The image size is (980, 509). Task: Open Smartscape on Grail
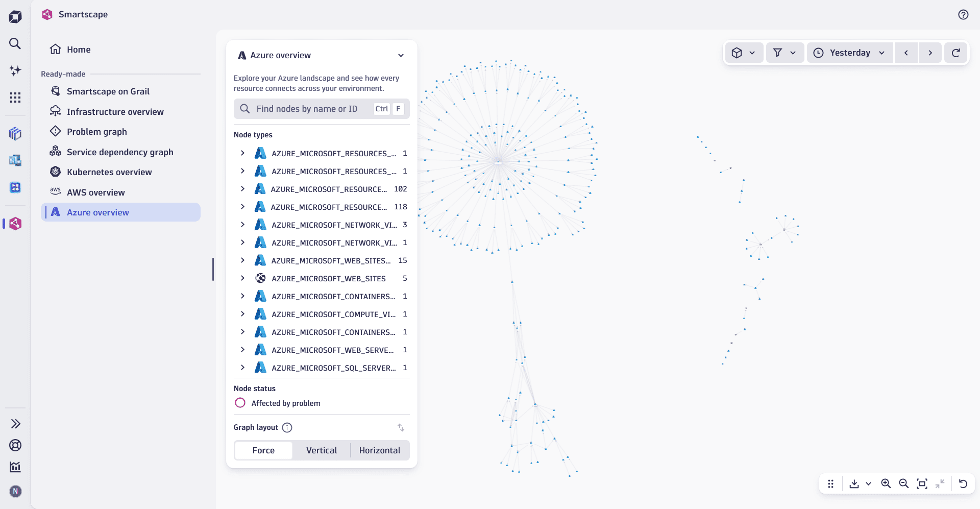point(120,91)
